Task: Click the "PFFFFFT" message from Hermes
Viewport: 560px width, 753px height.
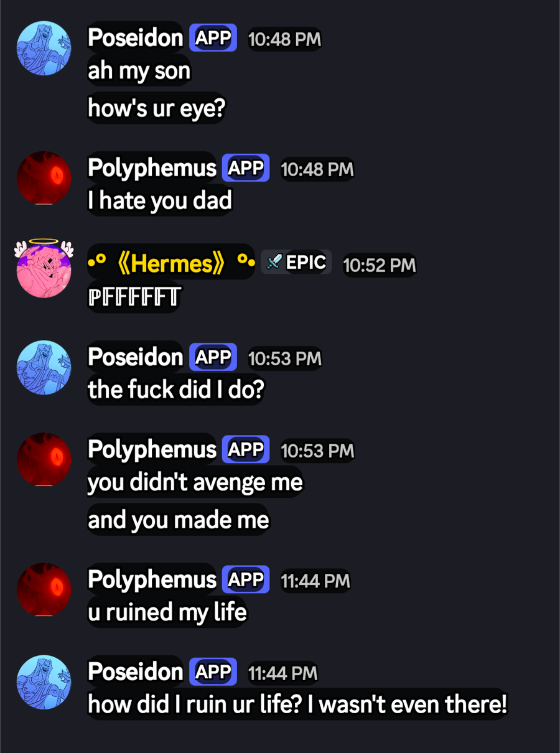Action: (x=134, y=297)
